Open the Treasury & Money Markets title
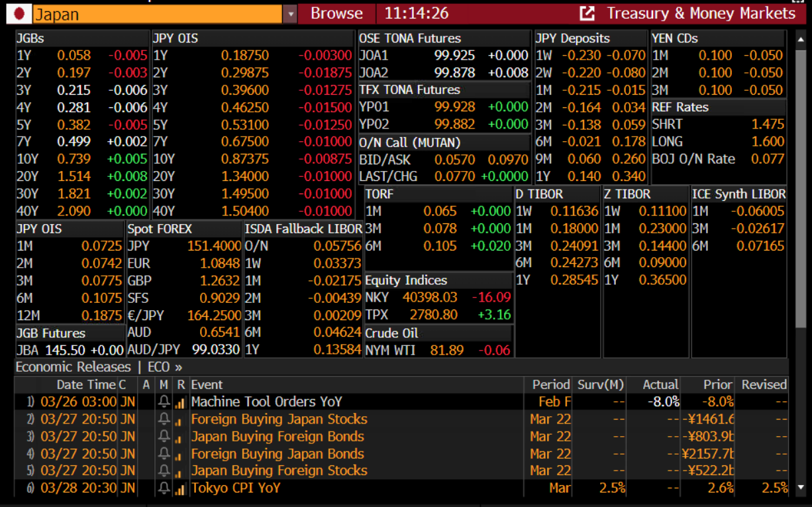The image size is (812, 507). (x=701, y=13)
